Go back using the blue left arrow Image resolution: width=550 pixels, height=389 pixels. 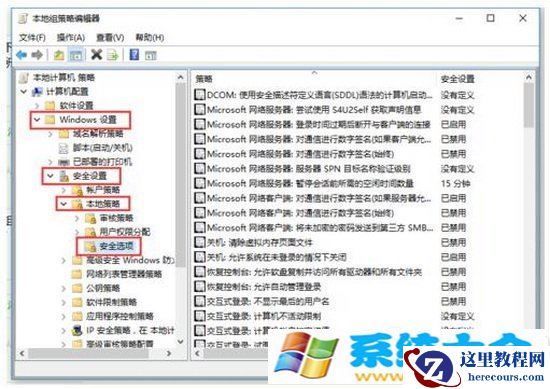(x=22, y=55)
